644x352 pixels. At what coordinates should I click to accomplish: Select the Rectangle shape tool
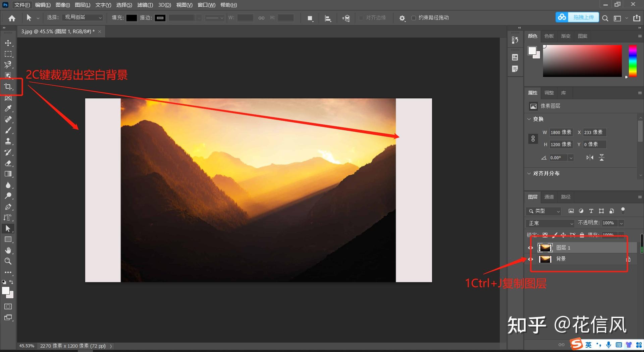(8, 239)
